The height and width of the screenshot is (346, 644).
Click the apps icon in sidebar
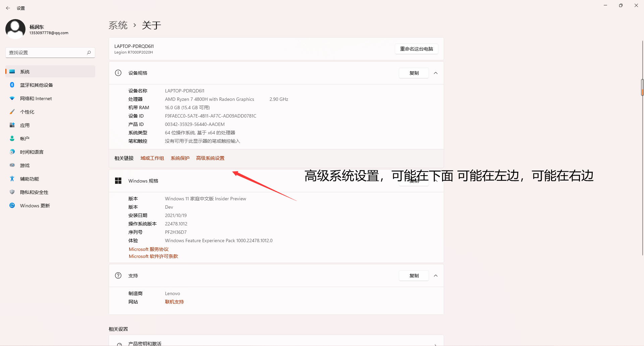coord(12,125)
